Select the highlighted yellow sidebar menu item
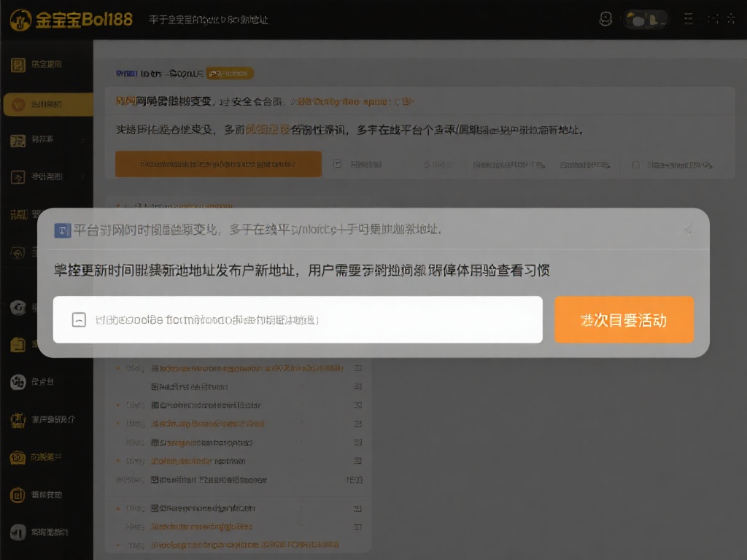Viewport: 747px width, 560px height. 47,104
